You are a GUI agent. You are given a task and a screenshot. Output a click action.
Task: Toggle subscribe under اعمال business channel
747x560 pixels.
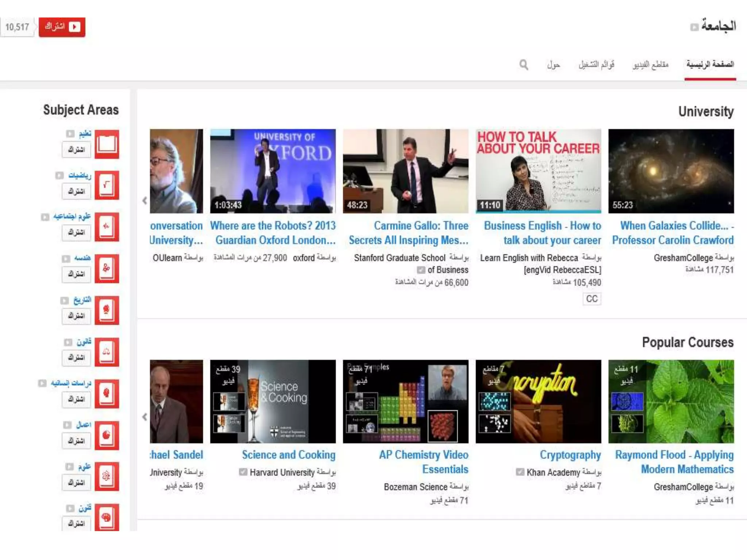76,441
